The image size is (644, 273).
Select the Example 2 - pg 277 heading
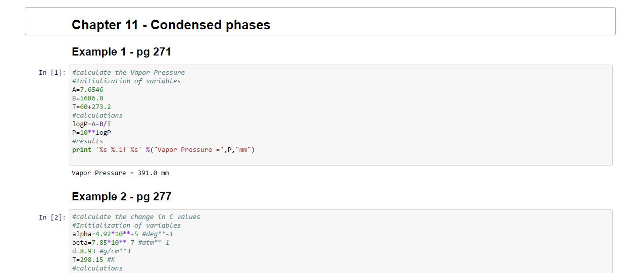point(121,196)
